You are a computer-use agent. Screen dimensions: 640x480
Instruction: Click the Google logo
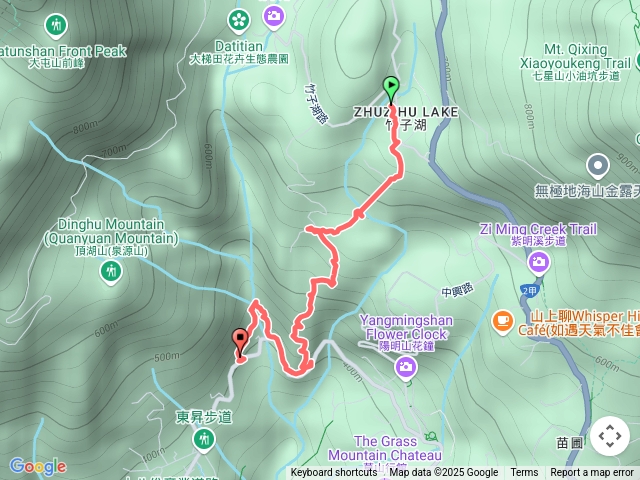[38, 467]
